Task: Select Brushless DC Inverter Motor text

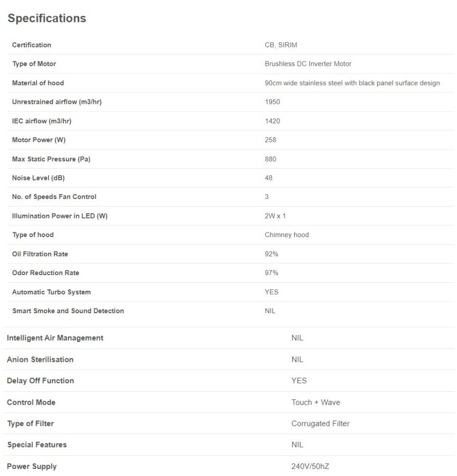Action: [x=308, y=64]
